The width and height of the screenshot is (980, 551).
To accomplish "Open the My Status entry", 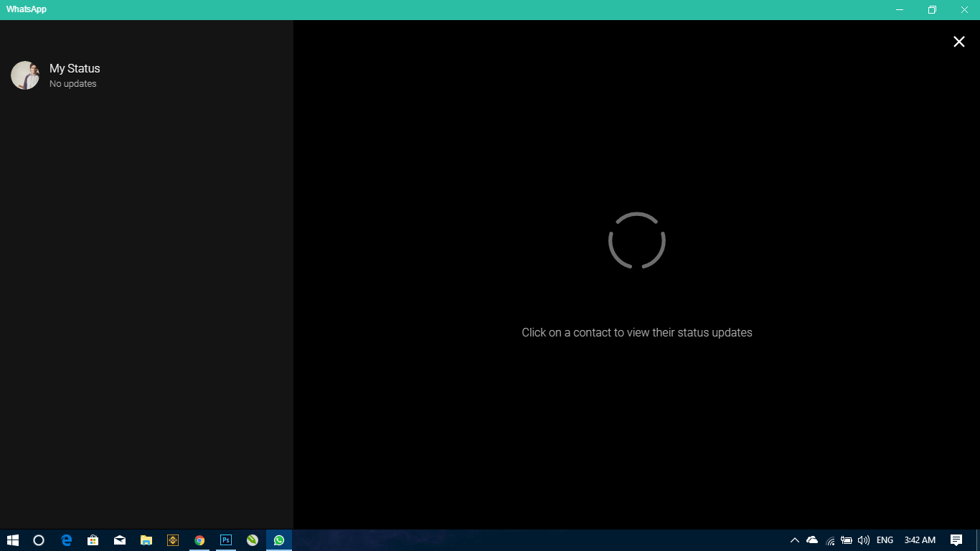I will pos(75,75).
